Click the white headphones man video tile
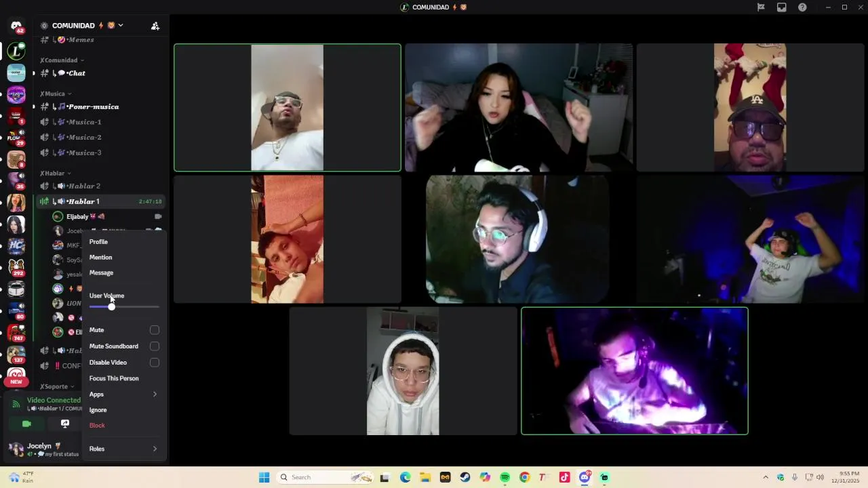868x488 pixels. point(517,239)
